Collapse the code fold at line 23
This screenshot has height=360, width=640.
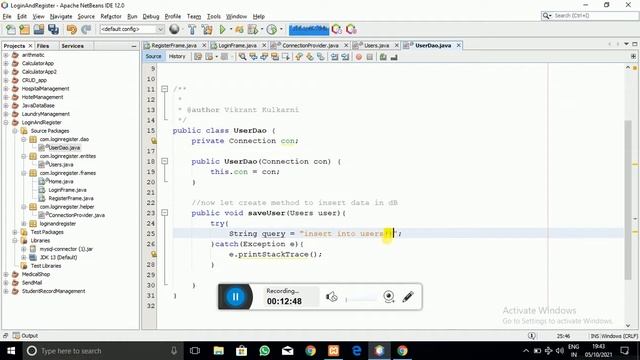164,213
